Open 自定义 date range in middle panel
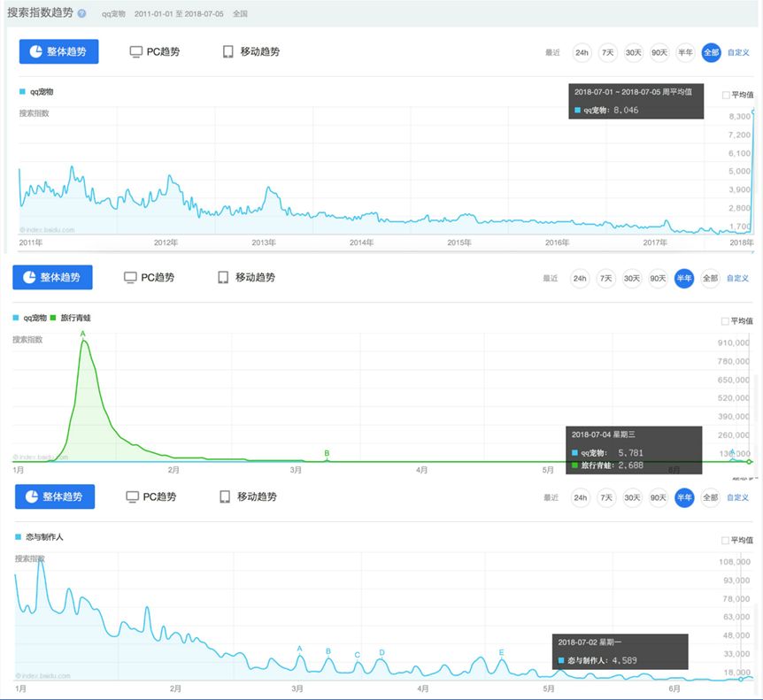Viewport: 763px width, 700px height. pyautogui.click(x=737, y=278)
